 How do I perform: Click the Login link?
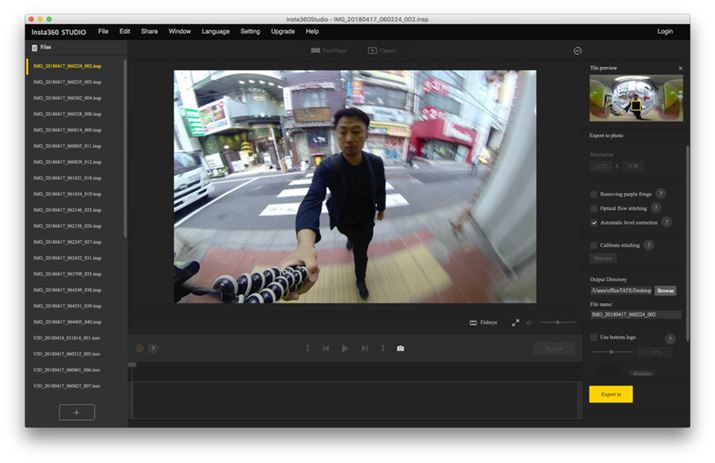click(664, 31)
